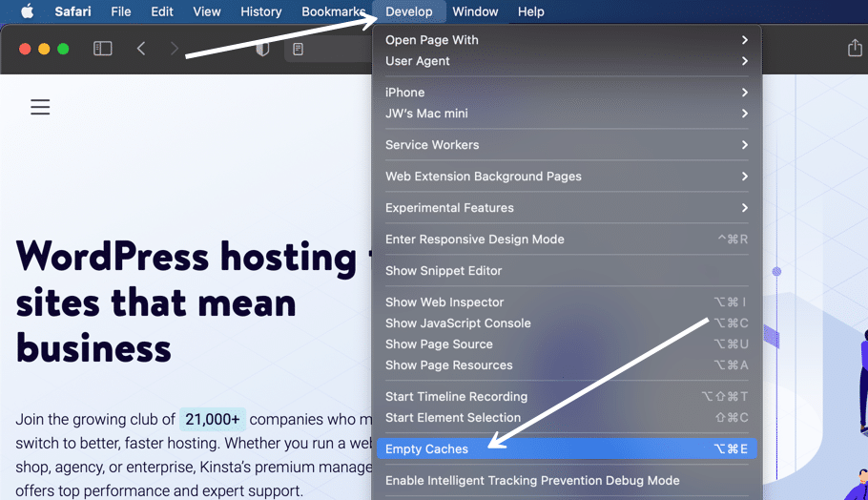Select Show Snippet Editor
Image resolution: width=868 pixels, height=500 pixels.
pos(567,271)
